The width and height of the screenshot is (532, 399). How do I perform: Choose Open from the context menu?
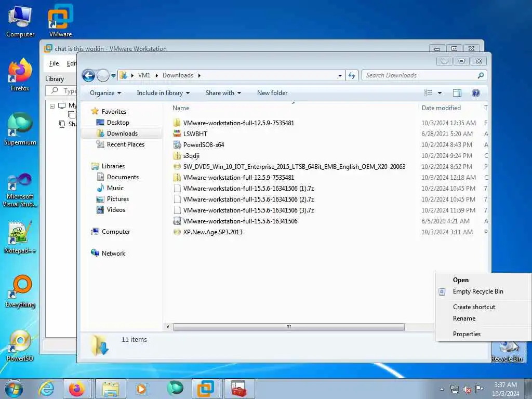click(x=460, y=280)
